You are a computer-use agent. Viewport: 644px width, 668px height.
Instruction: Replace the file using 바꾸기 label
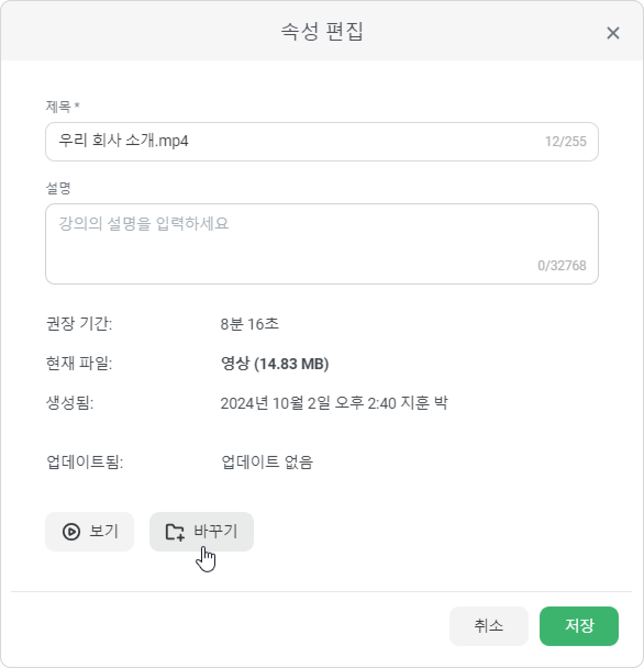point(215,531)
